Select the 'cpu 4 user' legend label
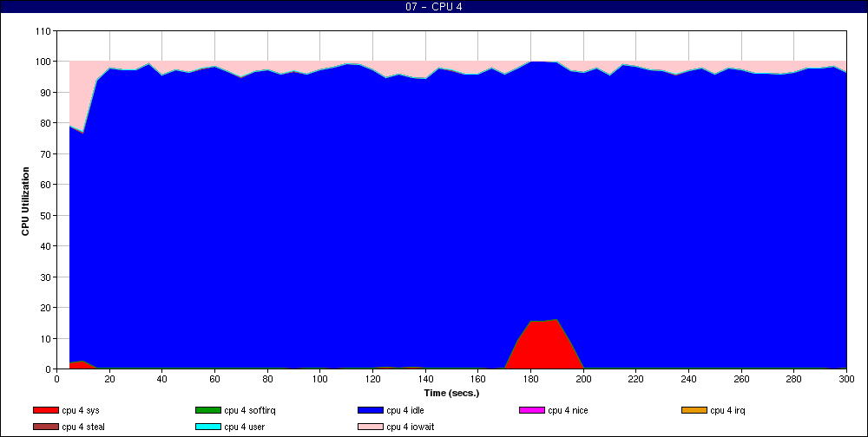The width and height of the screenshot is (868, 437). [244, 427]
